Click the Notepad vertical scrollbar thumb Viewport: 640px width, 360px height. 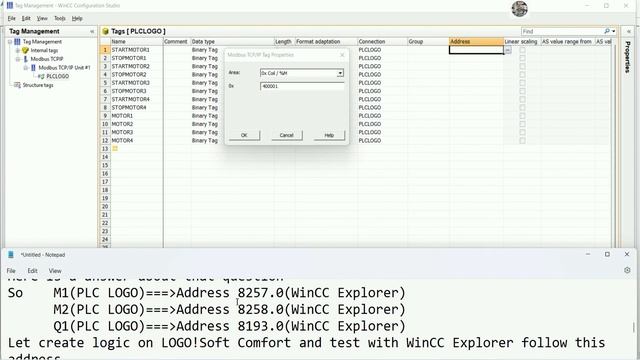[633, 327]
